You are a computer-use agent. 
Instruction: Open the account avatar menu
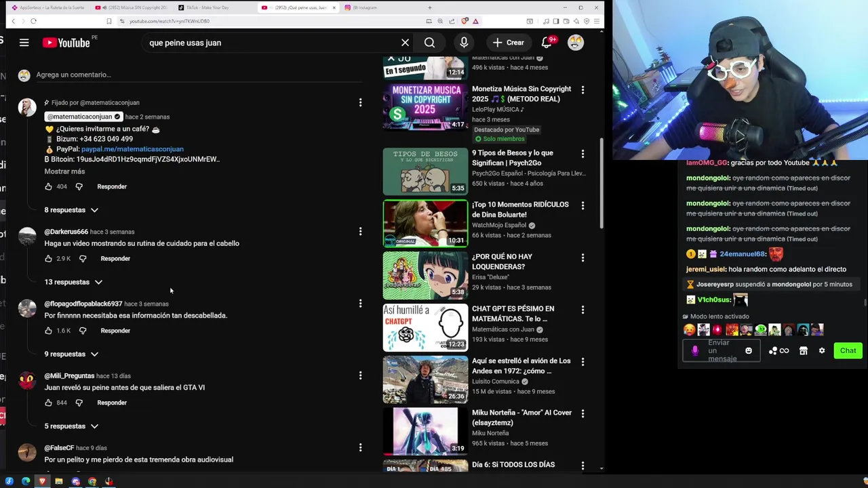click(576, 43)
